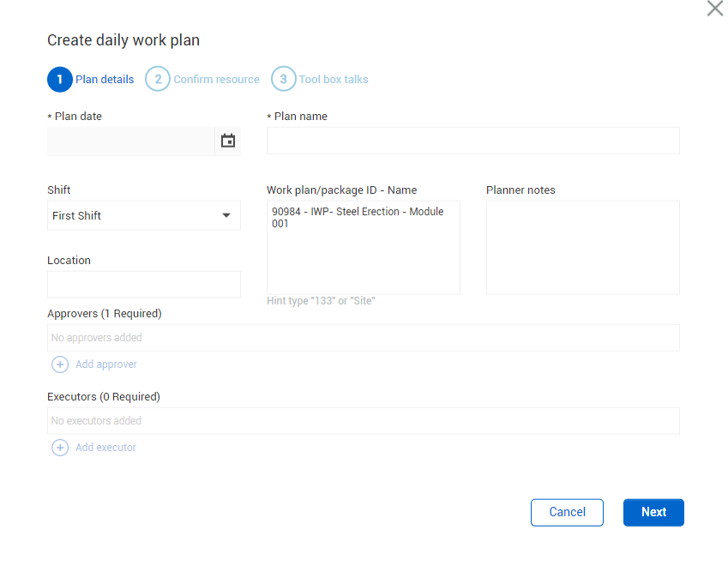728x578 pixels.
Task: Focus the Location input field
Action: click(x=143, y=285)
